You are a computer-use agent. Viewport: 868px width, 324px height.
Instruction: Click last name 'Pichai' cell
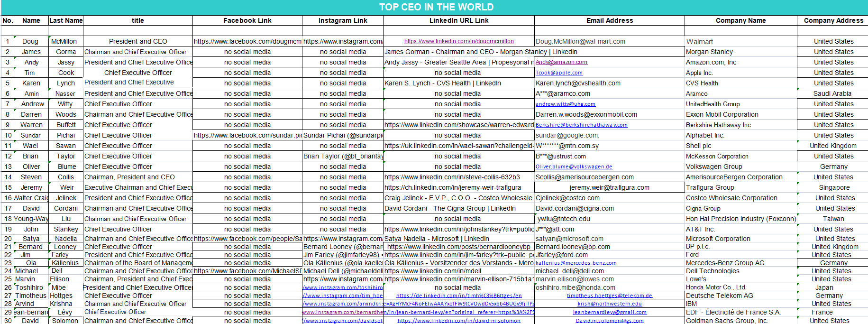[x=66, y=135]
